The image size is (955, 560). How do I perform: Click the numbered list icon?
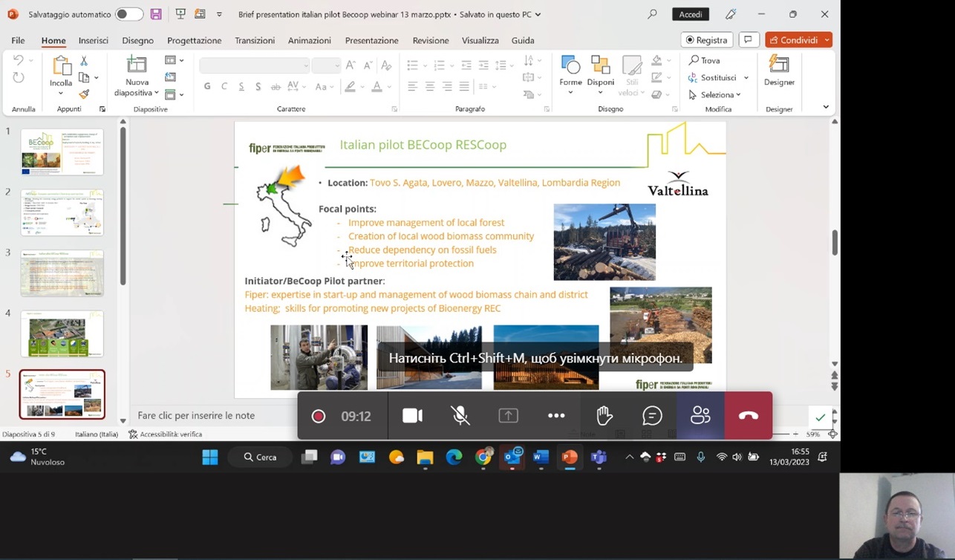439,65
